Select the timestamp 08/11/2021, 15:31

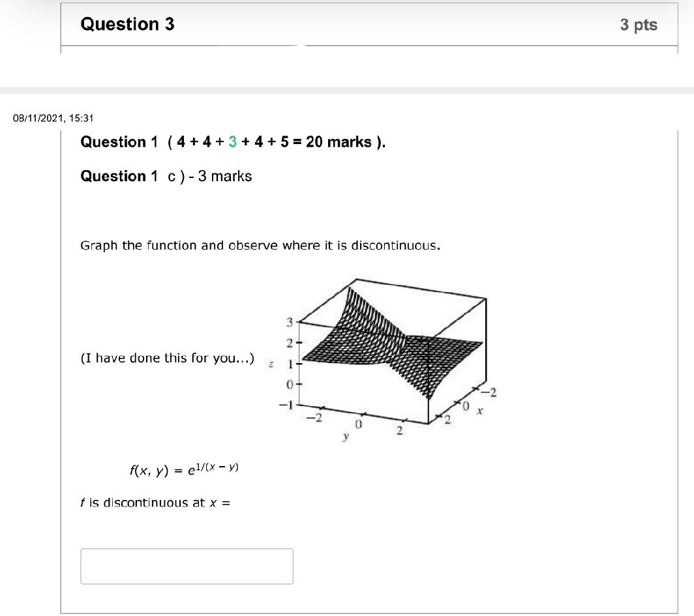point(53,118)
